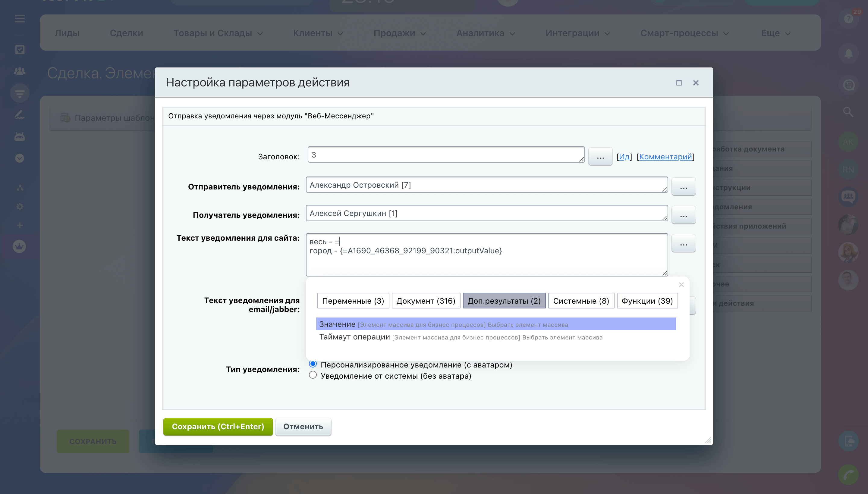Open the tasks checkmark icon in sidebar
The image size is (868, 494).
click(20, 50)
